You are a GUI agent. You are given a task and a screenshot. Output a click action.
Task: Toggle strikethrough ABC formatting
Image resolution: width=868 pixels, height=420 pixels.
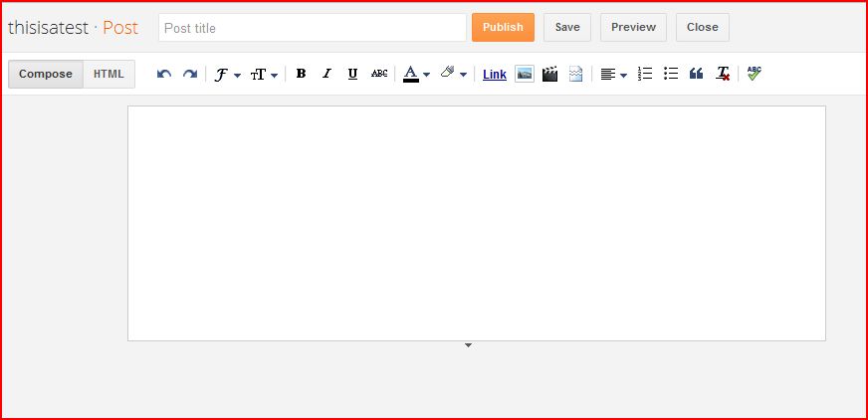tap(379, 74)
